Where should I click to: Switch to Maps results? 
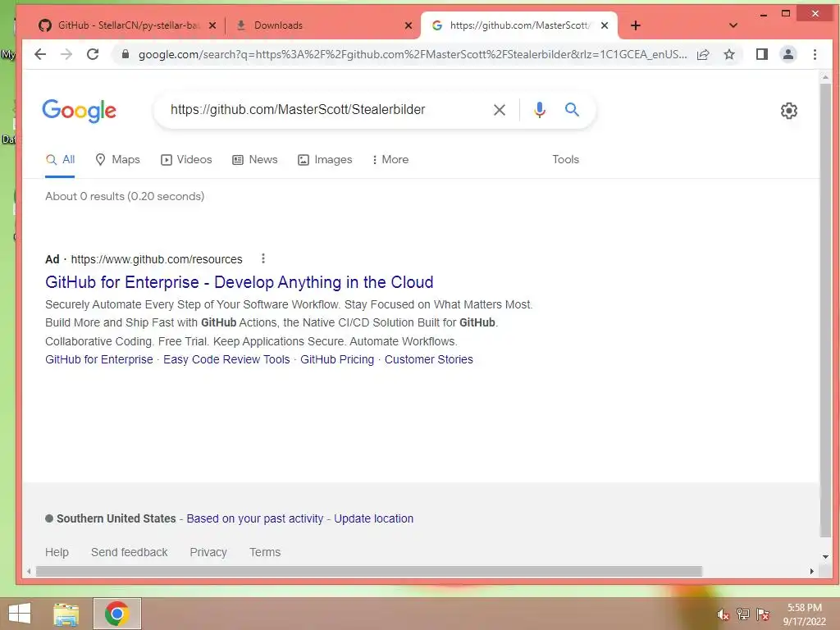(x=117, y=160)
